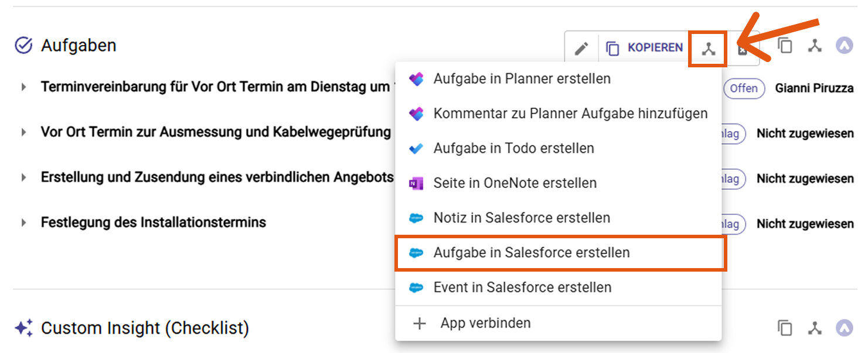Copy the Custom Insight (Checklist) section
868x353 pixels.
pyautogui.click(x=785, y=328)
